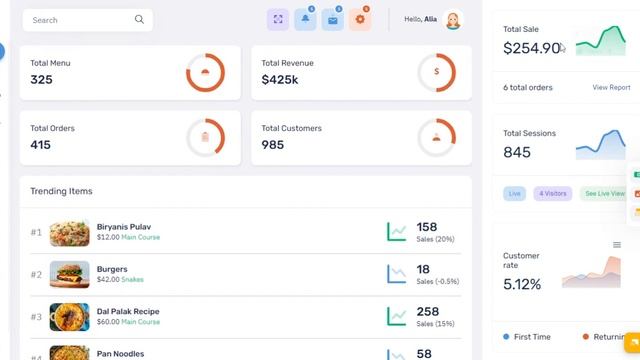The width and height of the screenshot is (640, 360).
Task: Click the Total Revenue dollar icon
Action: tap(437, 72)
